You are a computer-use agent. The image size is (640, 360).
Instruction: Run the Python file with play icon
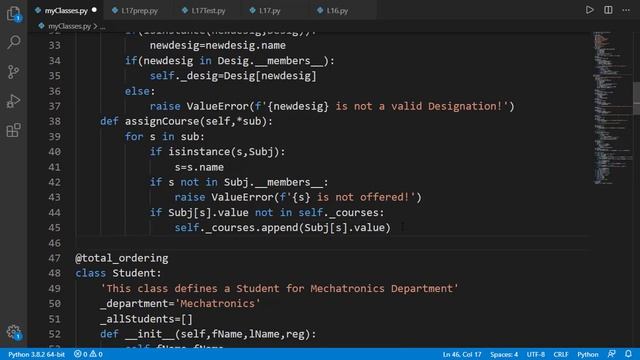pos(589,10)
